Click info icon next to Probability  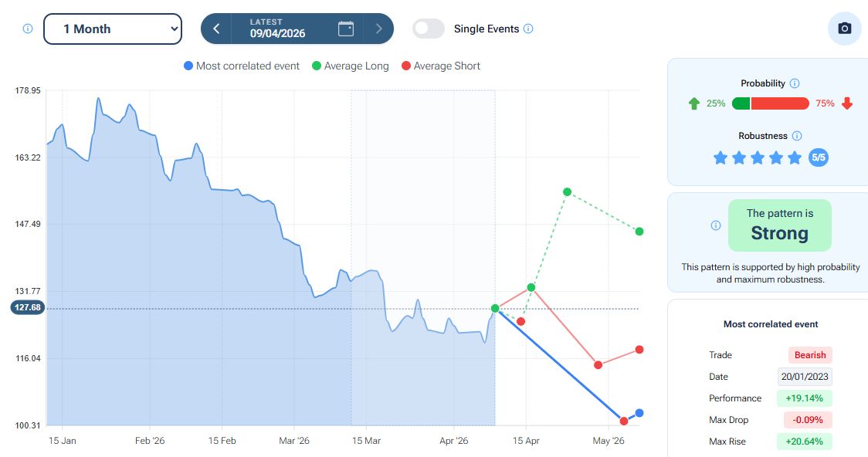pyautogui.click(x=795, y=83)
